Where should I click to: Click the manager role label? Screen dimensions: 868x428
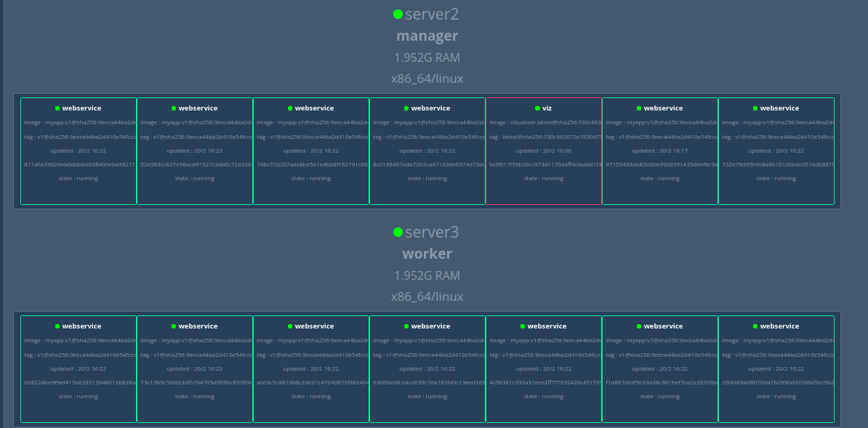427,36
